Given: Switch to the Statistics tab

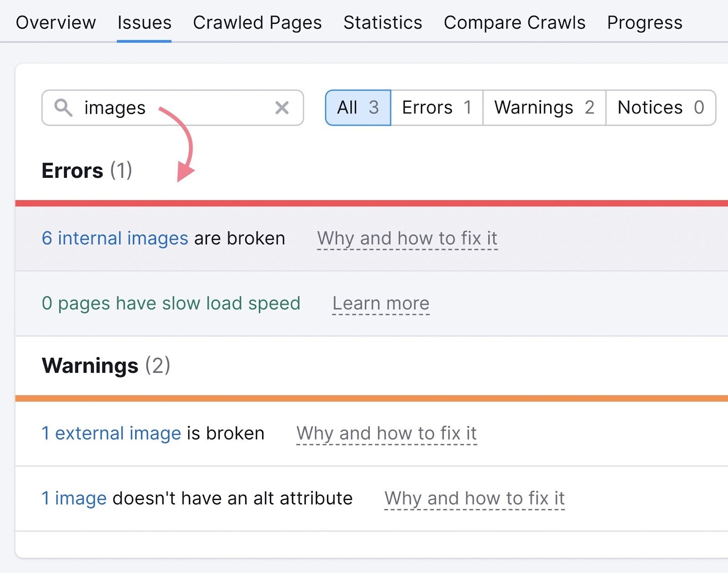Looking at the screenshot, I should click(x=382, y=22).
